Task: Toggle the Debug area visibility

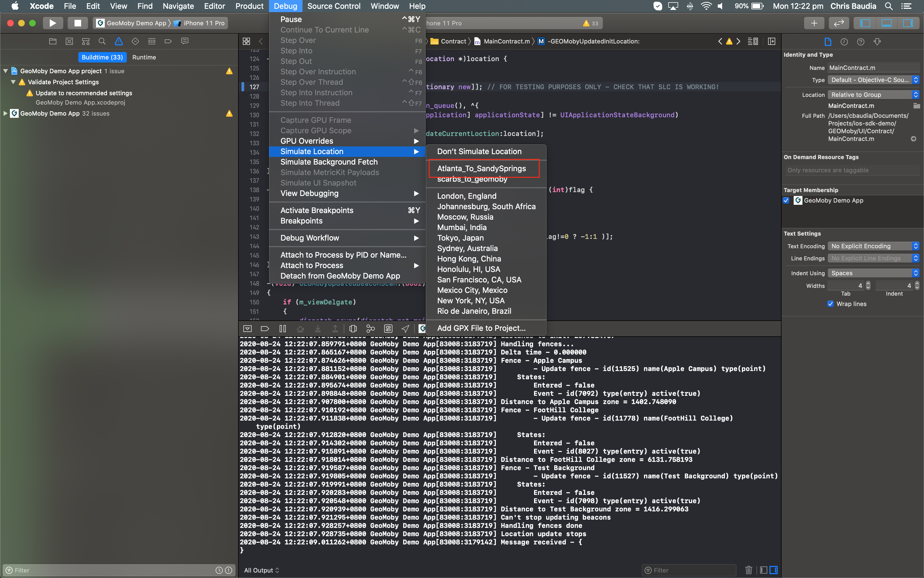Action: coord(887,23)
